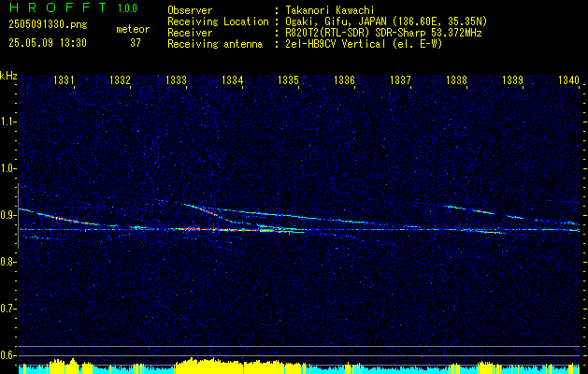Click the file name 2505091330.png
Image resolution: width=588 pixels, height=374 pixels.
coord(48,25)
